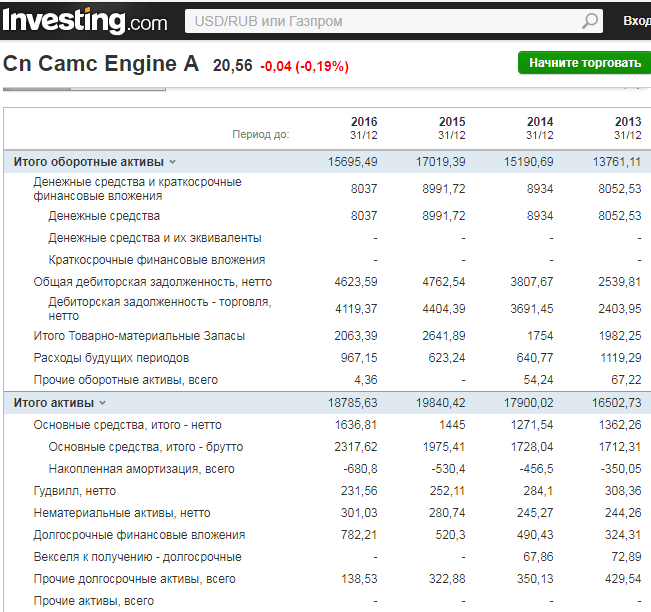Click the Денежные средства row label

[104, 216]
